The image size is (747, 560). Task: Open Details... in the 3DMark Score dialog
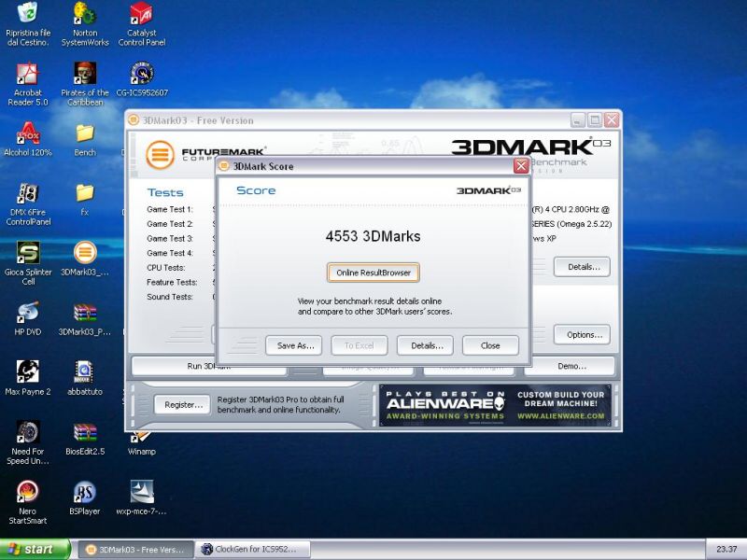tap(425, 345)
